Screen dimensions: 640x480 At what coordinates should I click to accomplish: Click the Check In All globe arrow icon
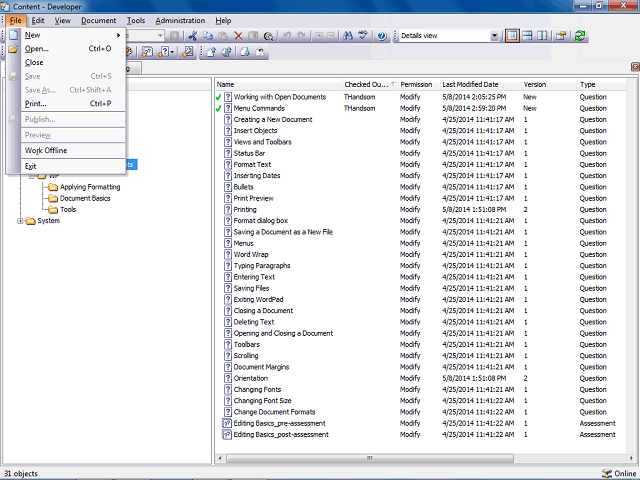coord(227,52)
